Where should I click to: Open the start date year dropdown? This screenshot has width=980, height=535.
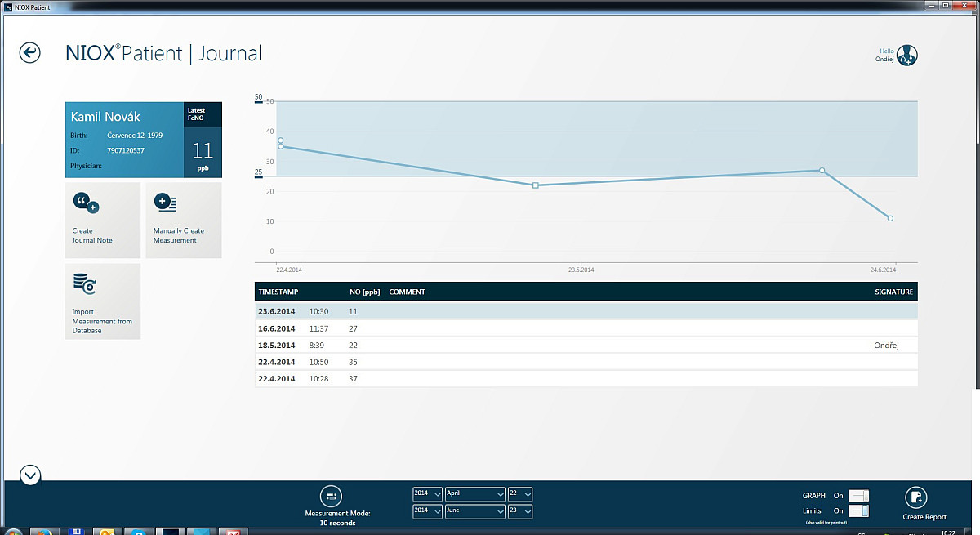[427, 494]
